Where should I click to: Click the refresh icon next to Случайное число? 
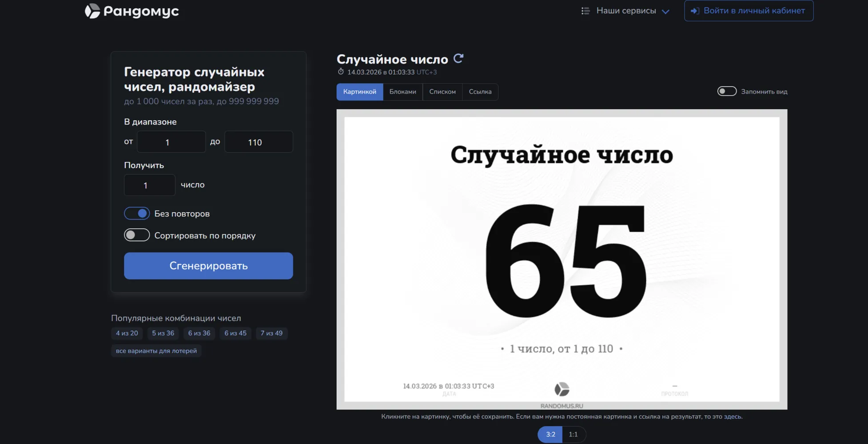click(458, 58)
